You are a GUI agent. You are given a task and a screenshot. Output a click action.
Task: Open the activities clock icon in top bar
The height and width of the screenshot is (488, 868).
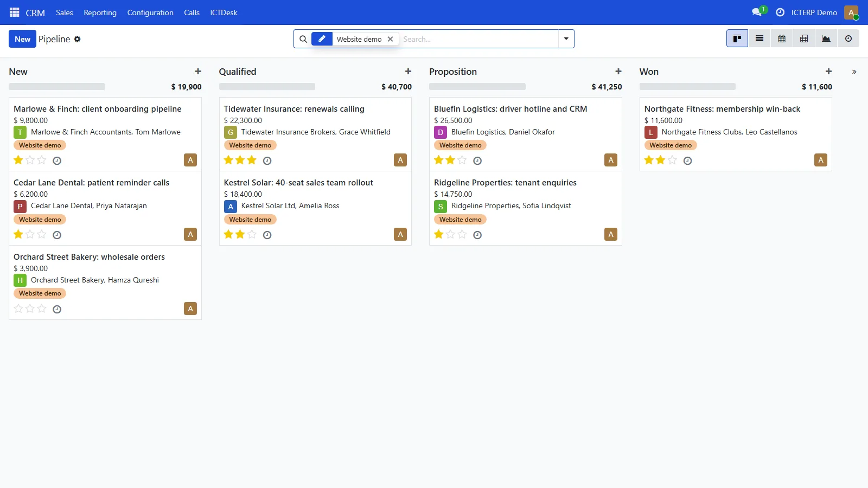[x=780, y=12]
